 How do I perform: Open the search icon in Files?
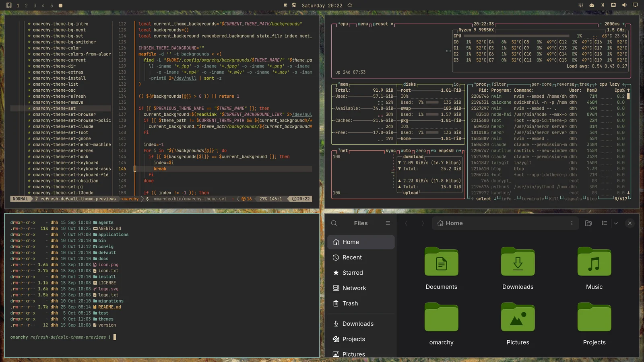pos(334,223)
